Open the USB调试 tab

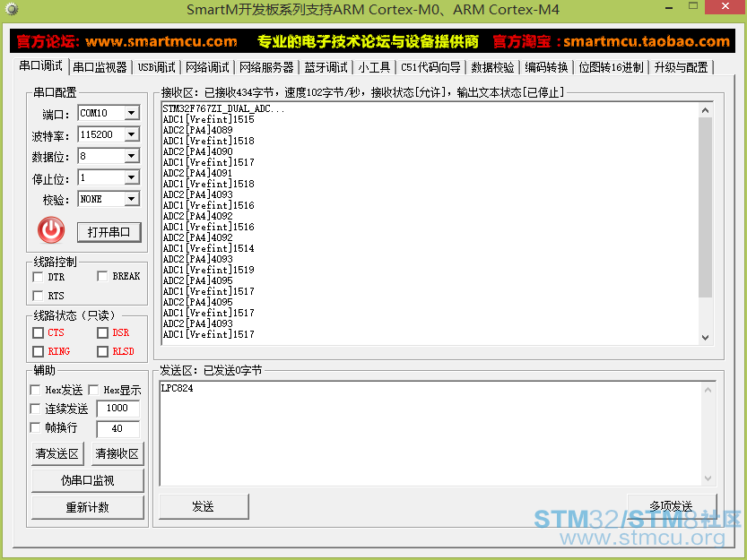point(156,67)
